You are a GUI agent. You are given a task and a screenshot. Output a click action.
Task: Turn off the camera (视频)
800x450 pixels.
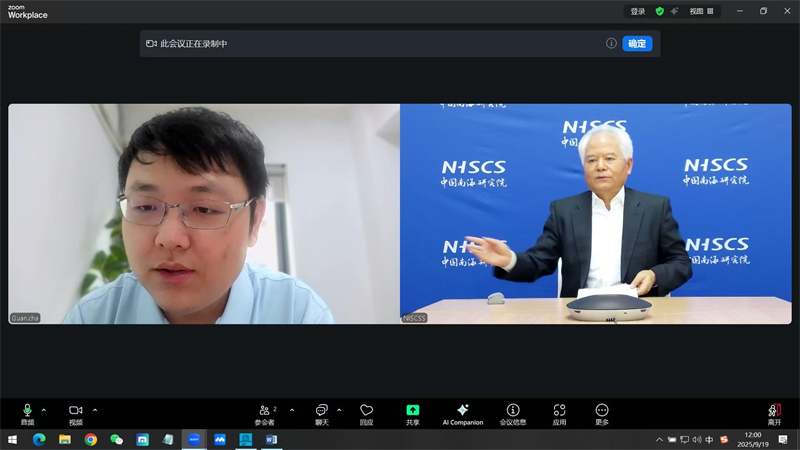75,412
